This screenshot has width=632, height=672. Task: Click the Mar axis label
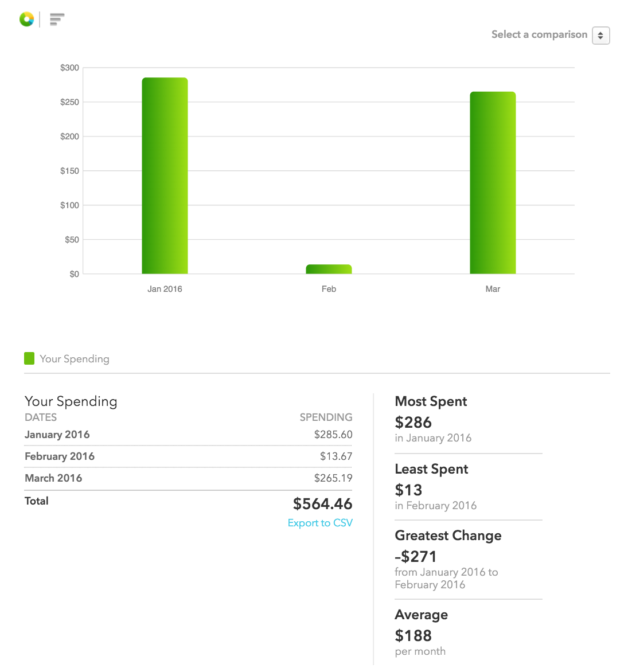coord(493,289)
